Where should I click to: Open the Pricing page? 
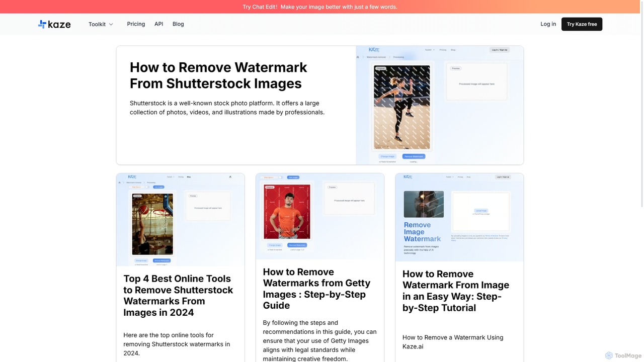point(136,24)
